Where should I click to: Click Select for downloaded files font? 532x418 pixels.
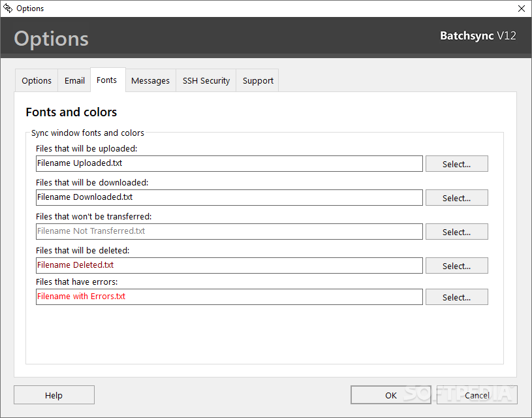click(x=457, y=198)
